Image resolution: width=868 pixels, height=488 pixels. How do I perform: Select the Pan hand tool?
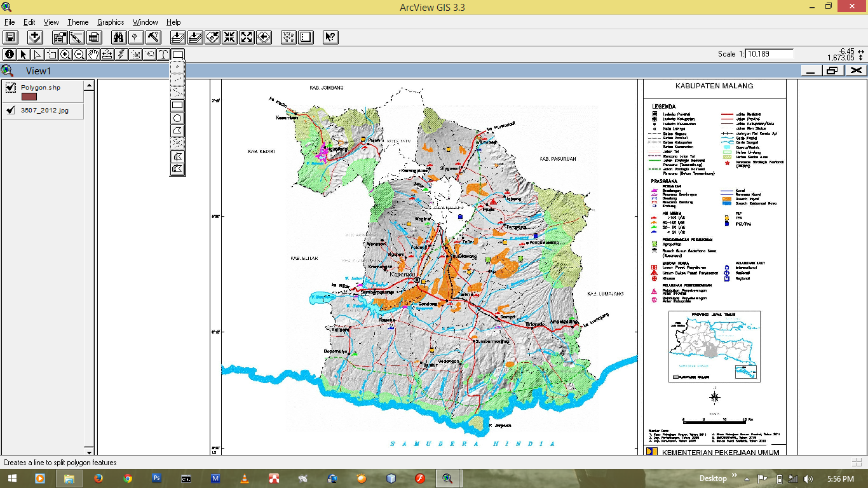point(93,55)
